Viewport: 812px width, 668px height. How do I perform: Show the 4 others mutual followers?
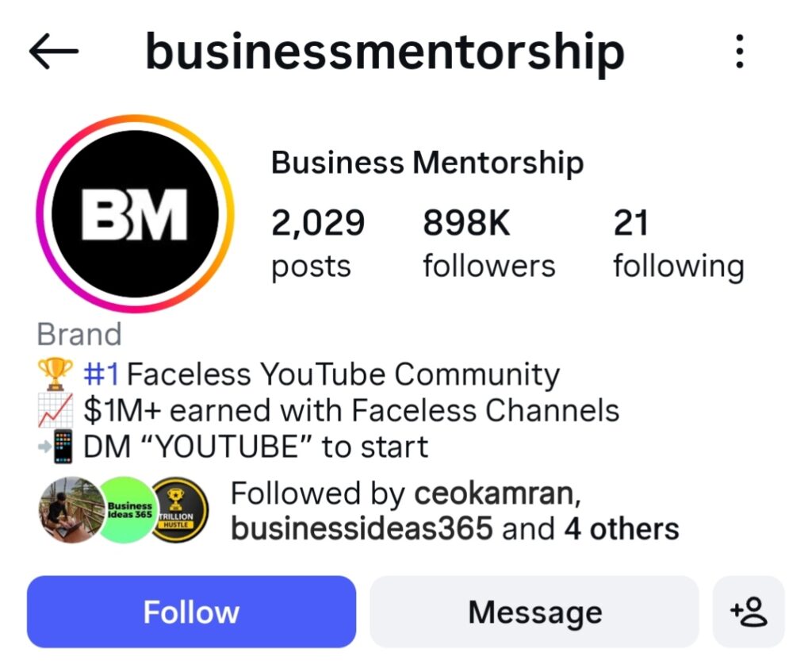[x=621, y=528]
